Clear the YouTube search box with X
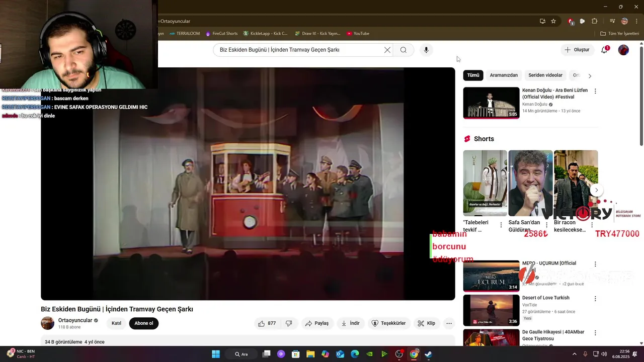This screenshot has width=644, height=362. [x=387, y=50]
